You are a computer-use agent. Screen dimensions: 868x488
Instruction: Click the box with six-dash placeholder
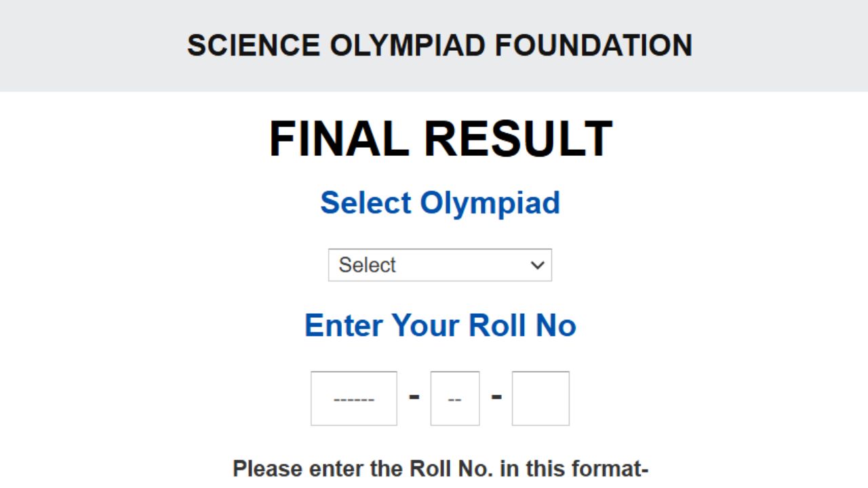(x=353, y=398)
